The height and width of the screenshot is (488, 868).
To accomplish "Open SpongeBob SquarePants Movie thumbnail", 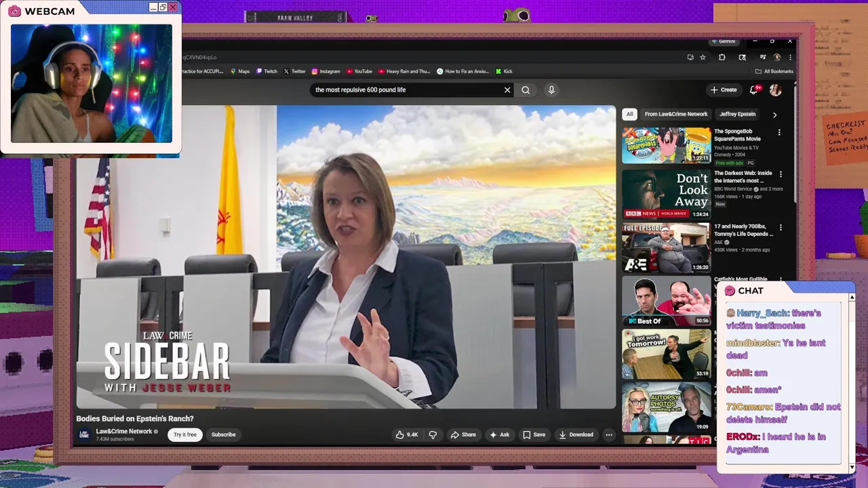I will (667, 145).
